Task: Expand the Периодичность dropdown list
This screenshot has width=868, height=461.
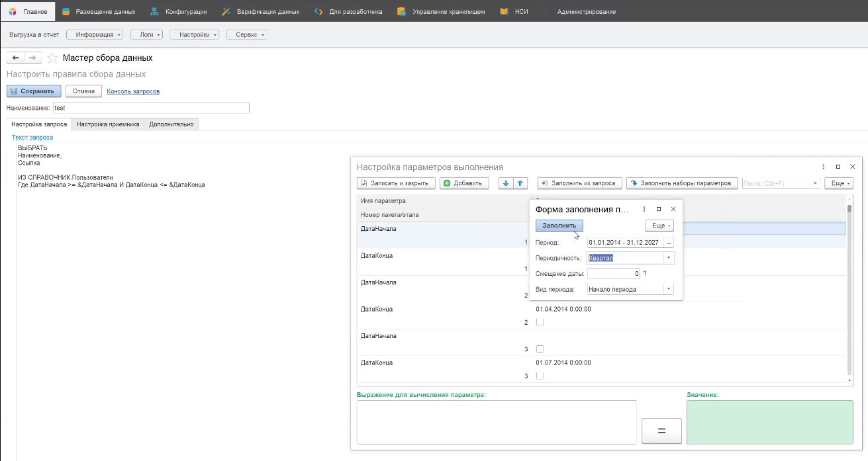Action: (668, 258)
